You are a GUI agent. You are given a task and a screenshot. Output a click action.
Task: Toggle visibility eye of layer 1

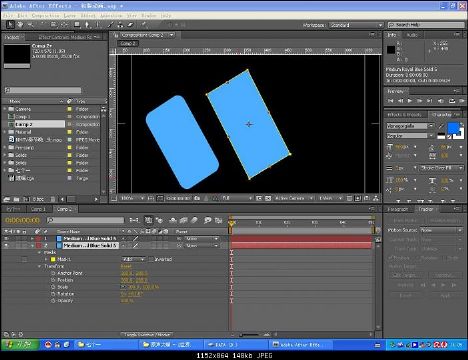6,238
